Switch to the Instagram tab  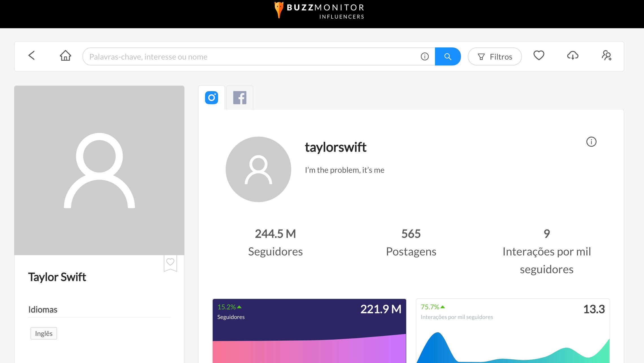pyautogui.click(x=212, y=98)
